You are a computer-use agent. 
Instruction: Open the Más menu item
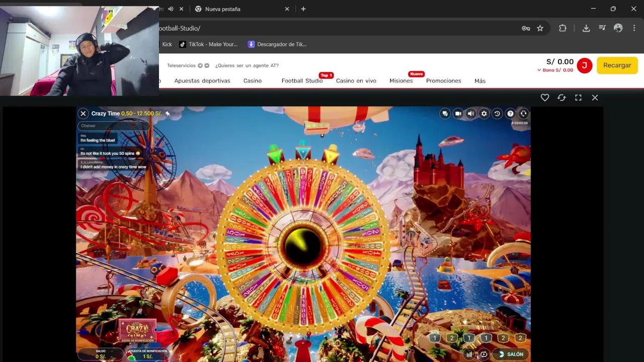[x=480, y=80]
